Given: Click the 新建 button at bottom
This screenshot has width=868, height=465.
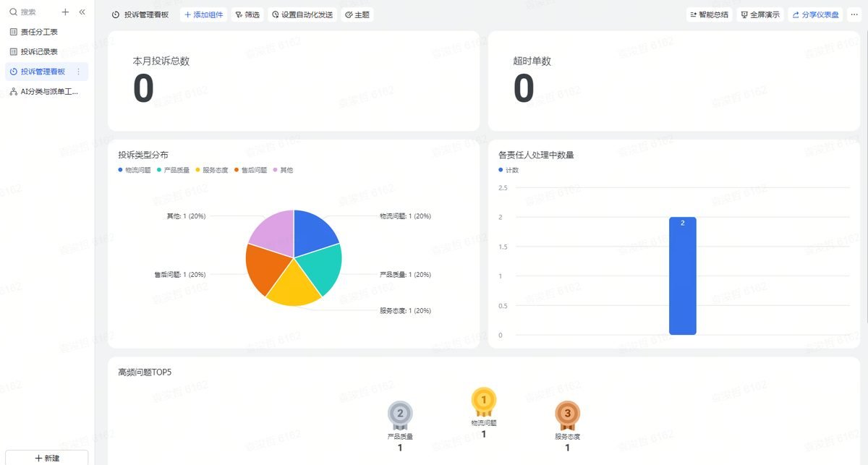Looking at the screenshot, I should click(x=47, y=458).
